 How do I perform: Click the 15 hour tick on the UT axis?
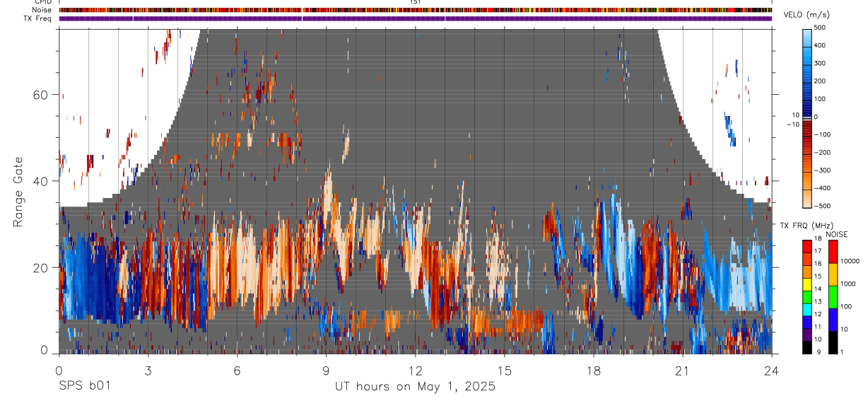pos(504,369)
